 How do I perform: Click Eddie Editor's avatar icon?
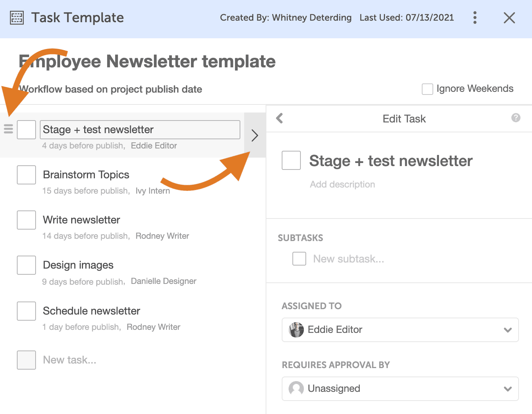[296, 329]
